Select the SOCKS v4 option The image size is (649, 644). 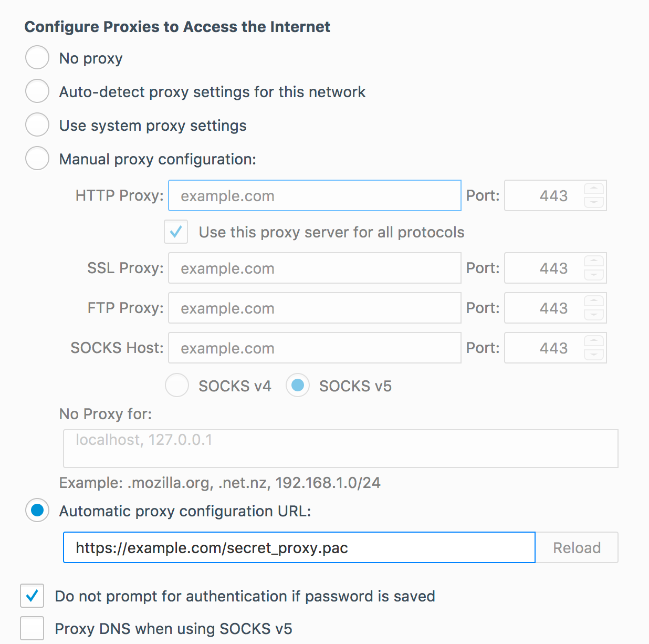tap(177, 385)
